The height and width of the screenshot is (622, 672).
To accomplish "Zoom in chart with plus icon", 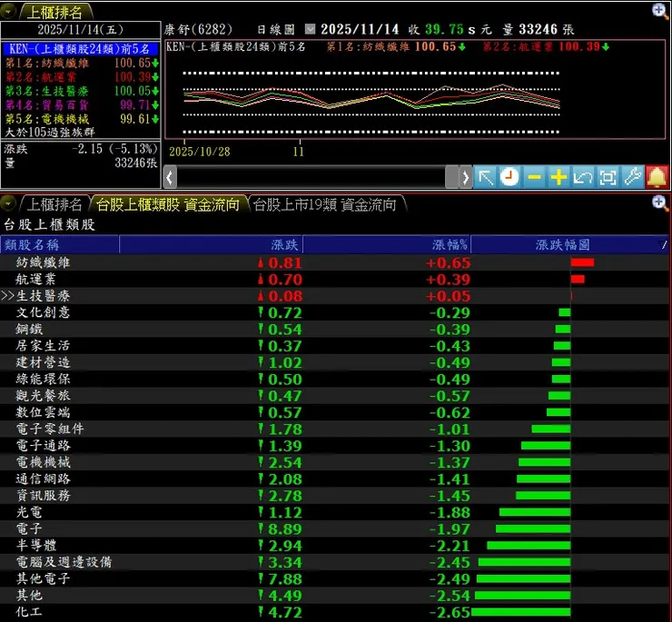I will [x=558, y=177].
